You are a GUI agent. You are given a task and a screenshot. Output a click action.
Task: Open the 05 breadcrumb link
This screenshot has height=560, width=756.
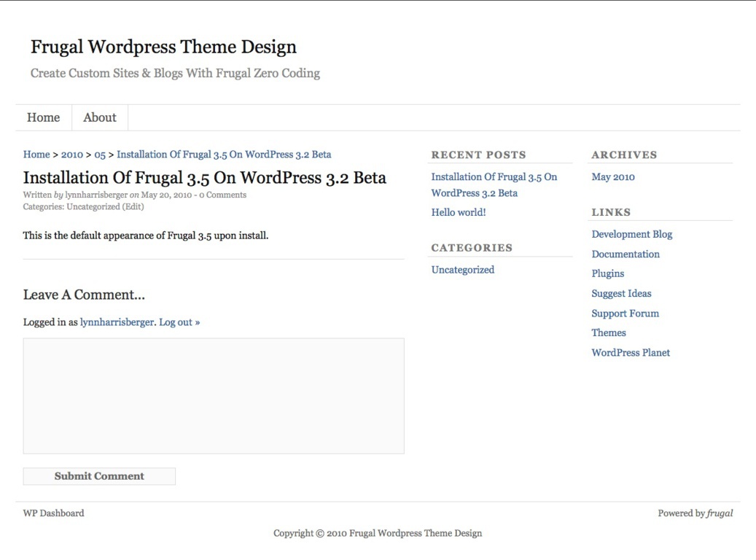click(x=100, y=155)
